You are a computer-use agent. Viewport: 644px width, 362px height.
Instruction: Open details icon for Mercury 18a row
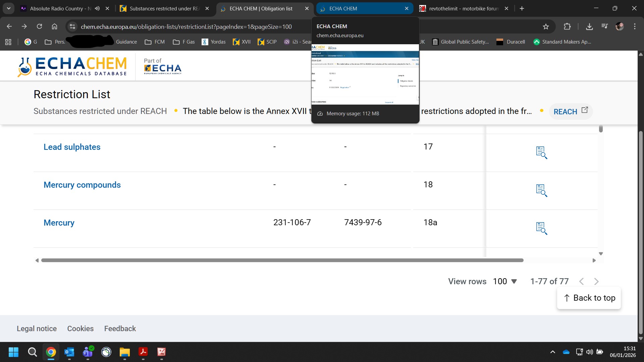pos(541,228)
